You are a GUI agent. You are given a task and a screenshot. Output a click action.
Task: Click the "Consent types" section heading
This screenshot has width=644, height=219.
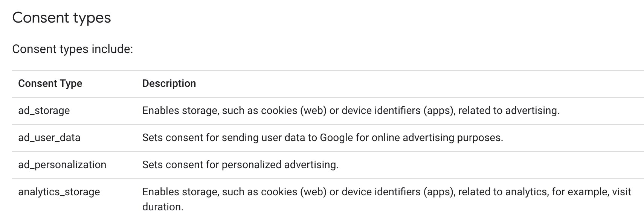pyautogui.click(x=61, y=18)
